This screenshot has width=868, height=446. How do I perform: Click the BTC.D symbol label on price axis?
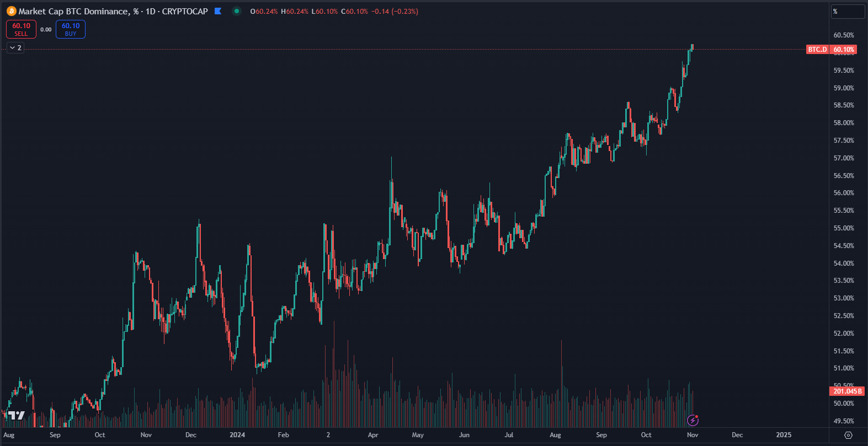pos(817,50)
